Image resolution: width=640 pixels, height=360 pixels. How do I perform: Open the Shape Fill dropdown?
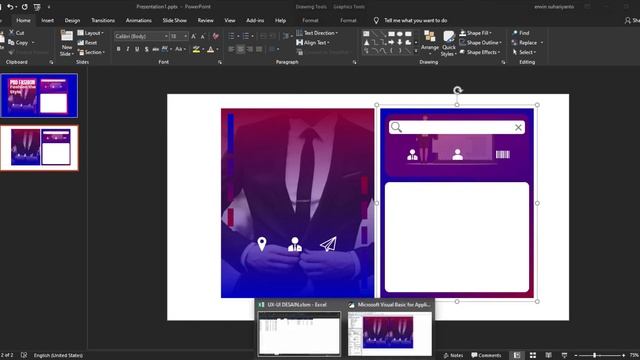[x=476, y=33]
